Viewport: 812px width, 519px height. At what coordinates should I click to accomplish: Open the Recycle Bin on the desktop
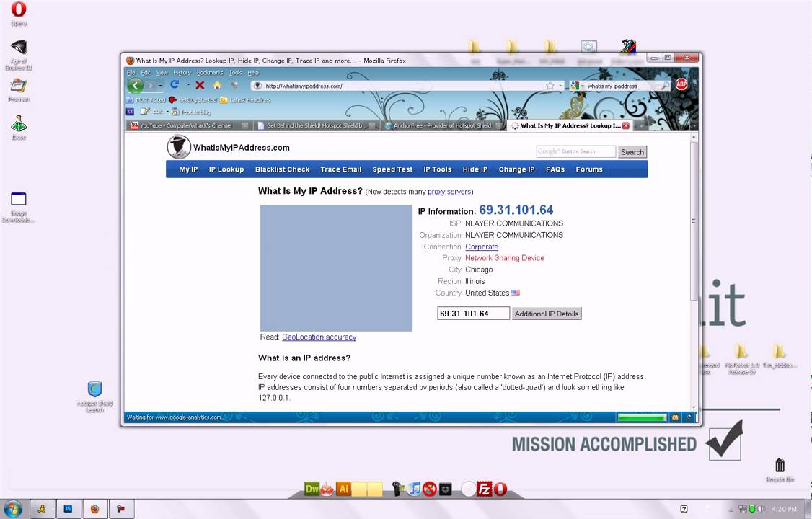click(x=780, y=470)
